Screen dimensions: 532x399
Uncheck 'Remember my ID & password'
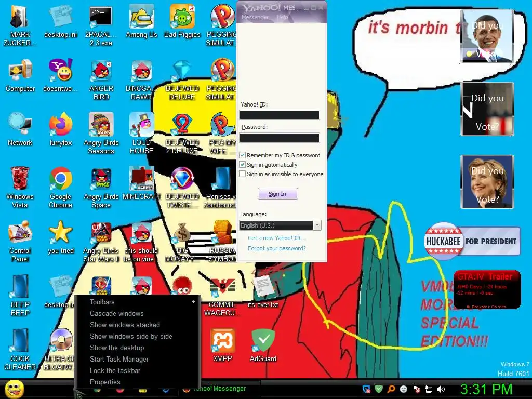pos(242,155)
